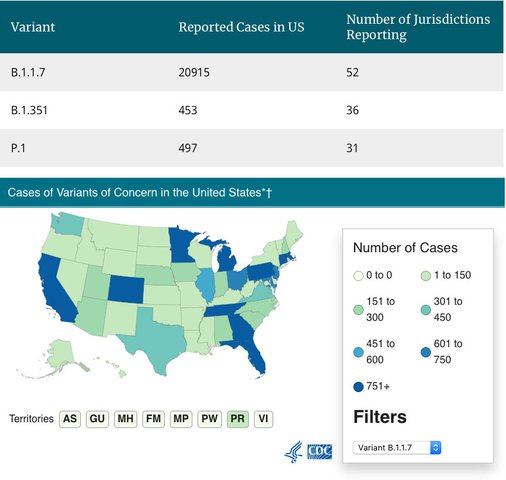
Task: Select the PR territory button
Action: pos(237,419)
